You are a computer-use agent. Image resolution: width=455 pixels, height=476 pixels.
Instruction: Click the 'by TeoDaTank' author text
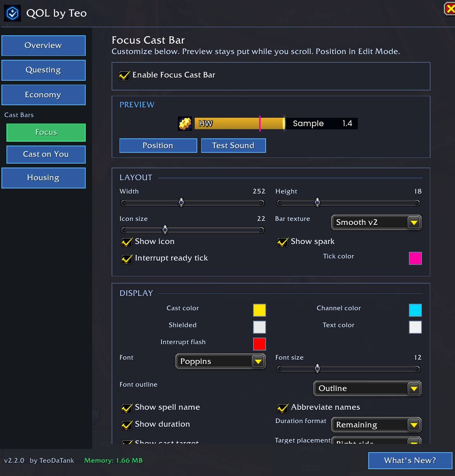point(52,461)
